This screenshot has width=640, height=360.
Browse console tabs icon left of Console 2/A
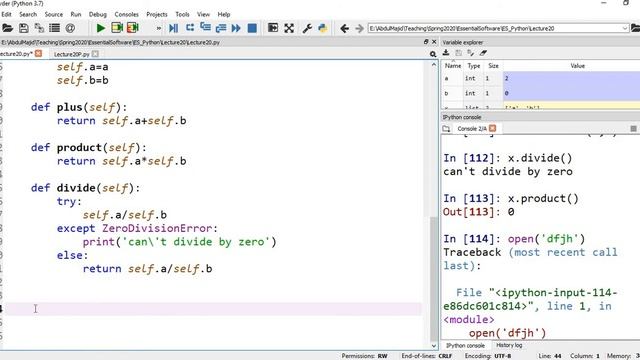pyautogui.click(x=446, y=129)
